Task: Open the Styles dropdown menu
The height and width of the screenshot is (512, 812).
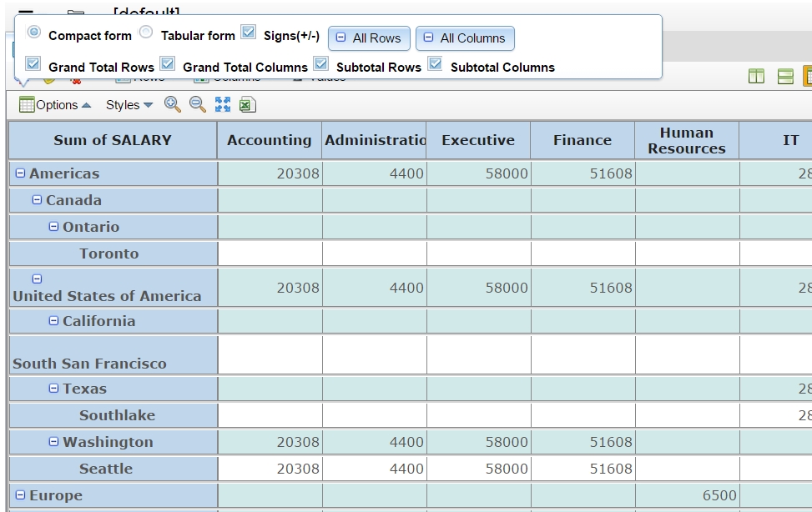Action: pyautogui.click(x=129, y=105)
